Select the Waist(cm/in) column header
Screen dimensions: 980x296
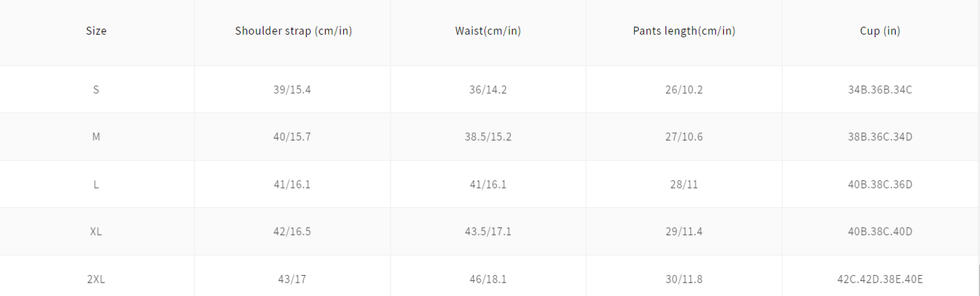tap(488, 30)
